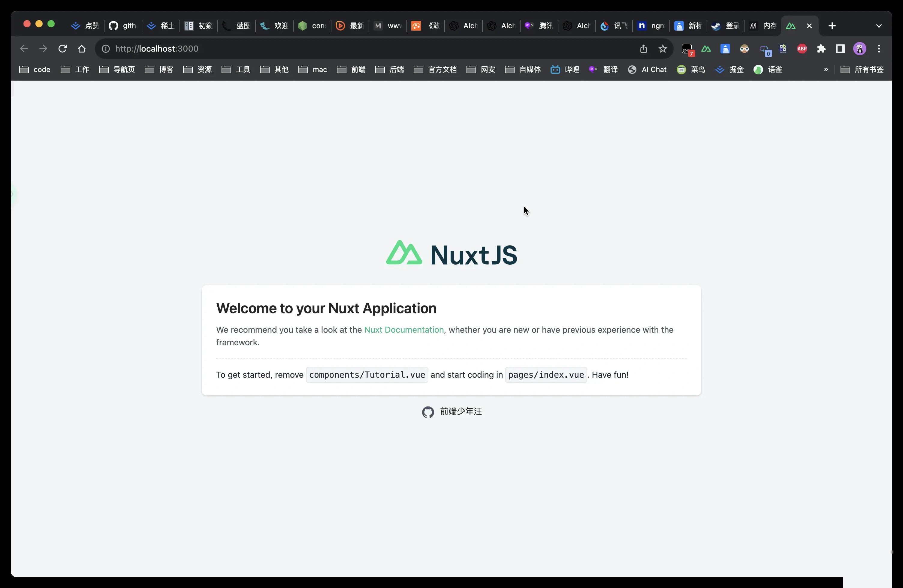
Task: Switch to the 腾讯 tab
Action: (539, 26)
